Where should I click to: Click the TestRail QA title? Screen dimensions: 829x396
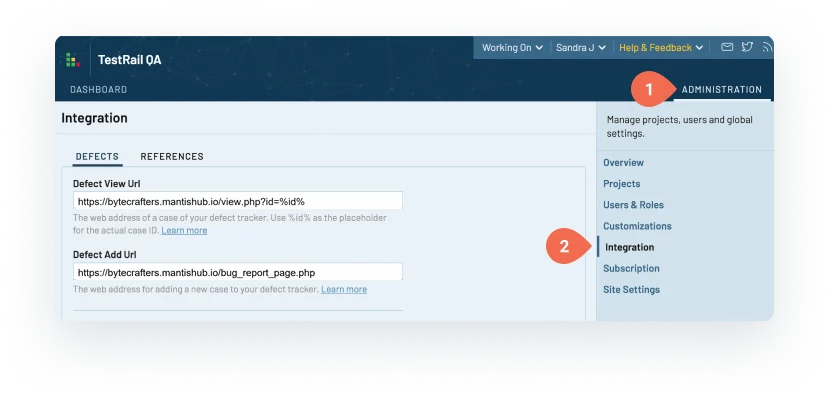(x=130, y=60)
